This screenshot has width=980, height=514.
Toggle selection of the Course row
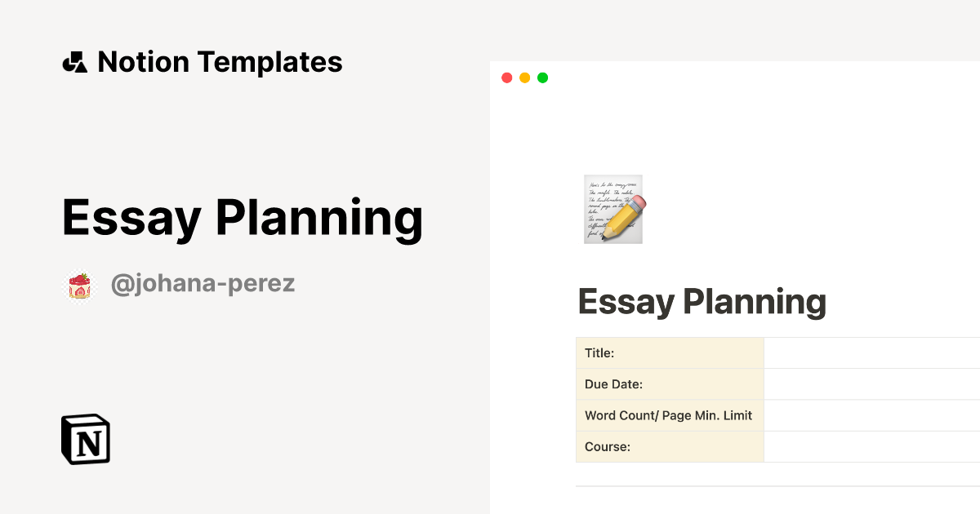(x=670, y=446)
